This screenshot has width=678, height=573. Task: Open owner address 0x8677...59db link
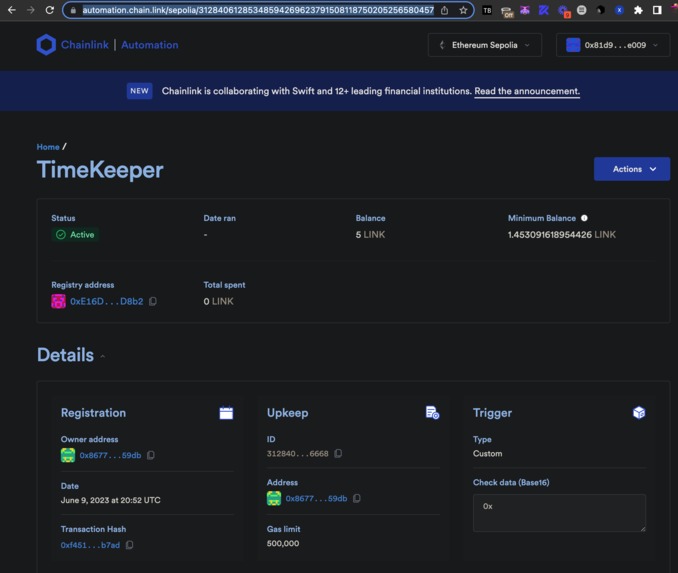[110, 455]
